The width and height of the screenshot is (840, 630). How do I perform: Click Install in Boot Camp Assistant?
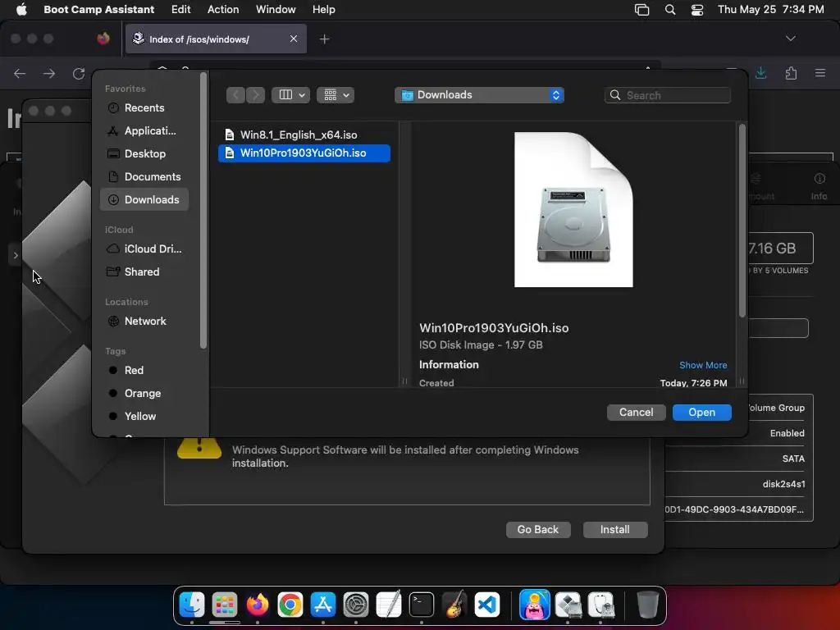click(615, 530)
